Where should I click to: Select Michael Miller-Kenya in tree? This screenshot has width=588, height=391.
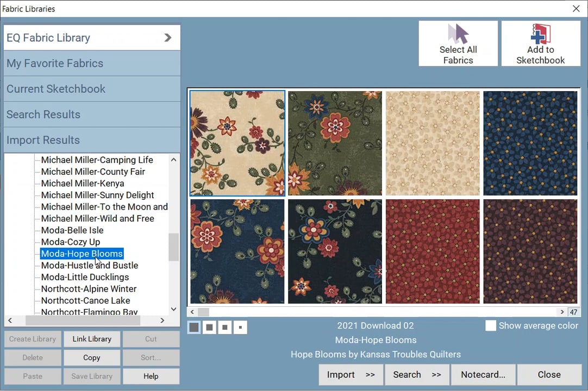[83, 184]
